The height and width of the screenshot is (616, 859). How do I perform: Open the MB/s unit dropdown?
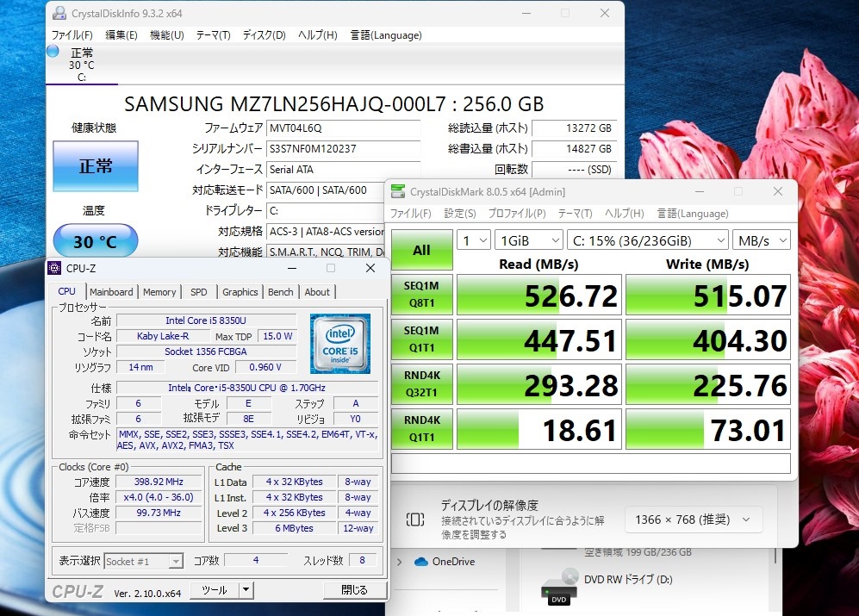point(761,240)
